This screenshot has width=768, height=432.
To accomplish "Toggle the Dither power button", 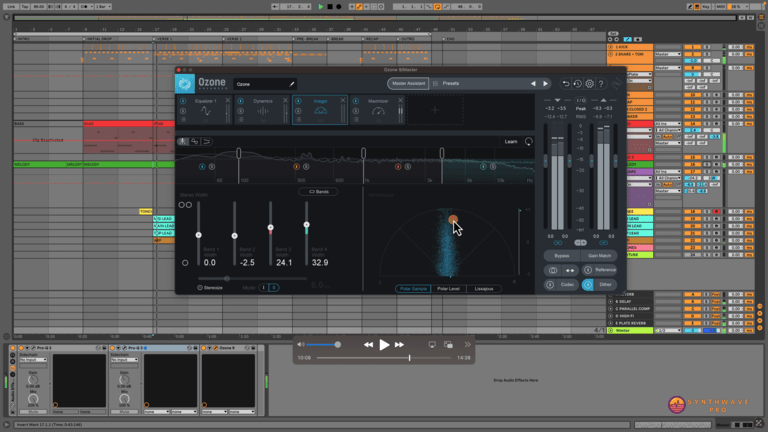I will [x=588, y=285].
